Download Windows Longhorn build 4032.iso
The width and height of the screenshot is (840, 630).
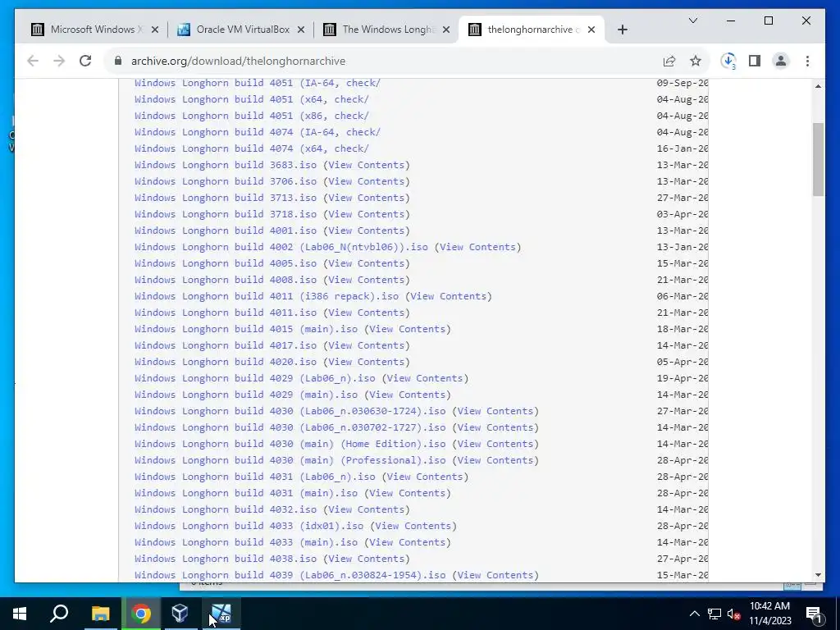pyautogui.click(x=226, y=509)
